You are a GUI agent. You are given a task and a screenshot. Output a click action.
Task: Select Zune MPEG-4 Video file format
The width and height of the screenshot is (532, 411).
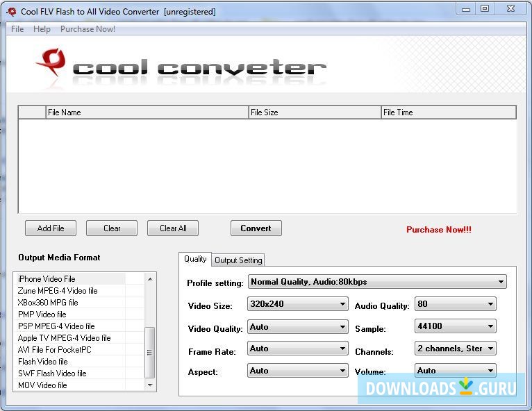[x=69, y=291]
